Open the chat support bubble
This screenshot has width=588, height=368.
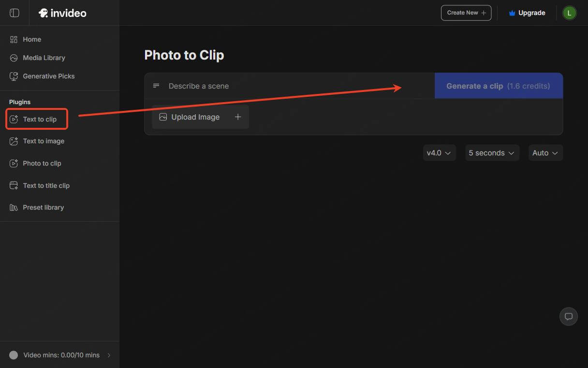tap(569, 316)
